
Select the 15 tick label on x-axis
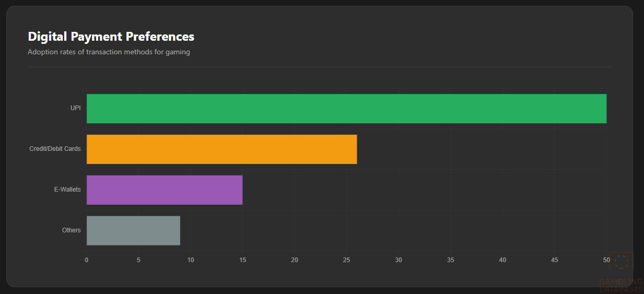[242, 260]
